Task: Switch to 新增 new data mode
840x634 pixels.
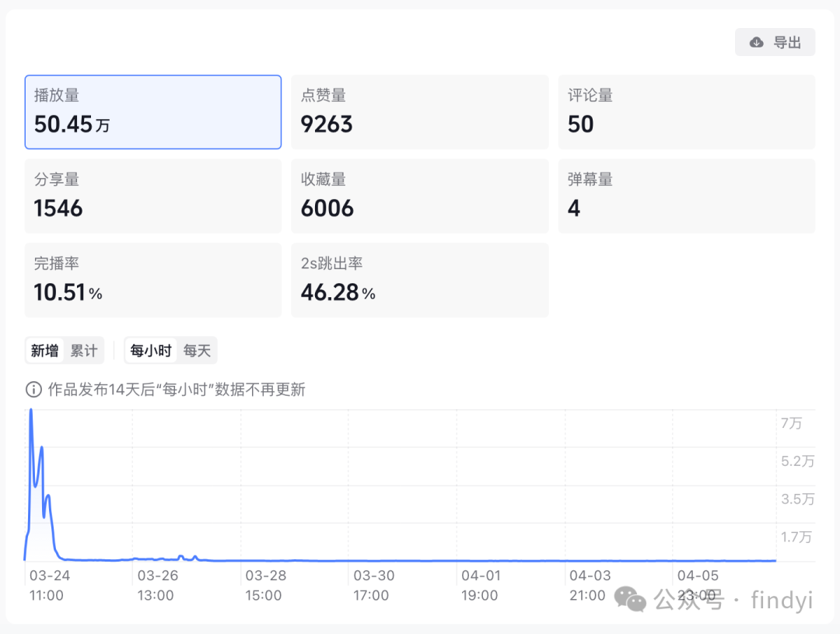Action: point(45,351)
